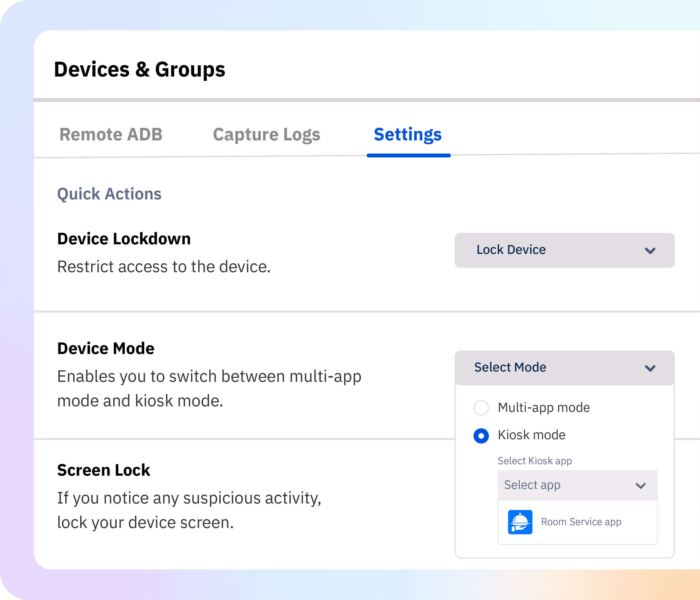The image size is (700, 600).
Task: Click the Kiosk mode label text
Action: point(531,435)
